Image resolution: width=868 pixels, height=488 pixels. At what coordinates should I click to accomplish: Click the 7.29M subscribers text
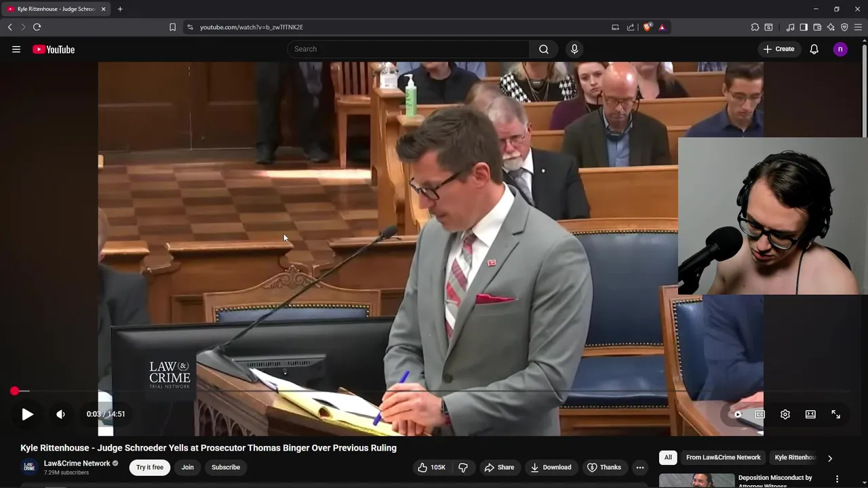[x=66, y=472]
